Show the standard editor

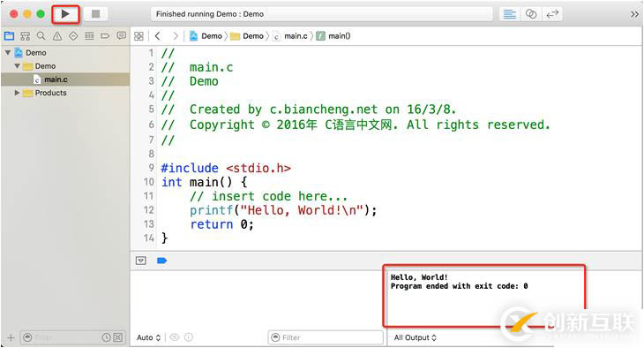click(x=509, y=14)
